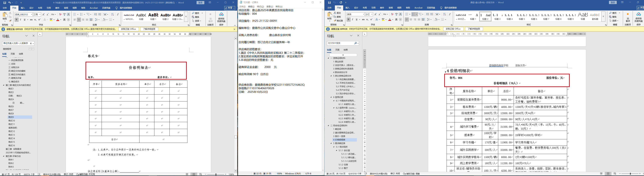Click 了解详细信息 button in right Word
The image size is (644, 176).
pos(474,29)
